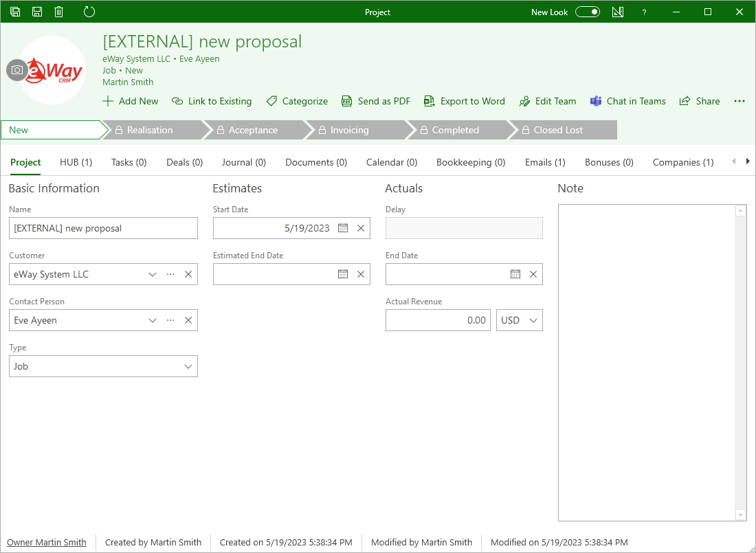The width and height of the screenshot is (756, 553).
Task: Open Estimated End Date calendar picker
Action: [343, 274]
